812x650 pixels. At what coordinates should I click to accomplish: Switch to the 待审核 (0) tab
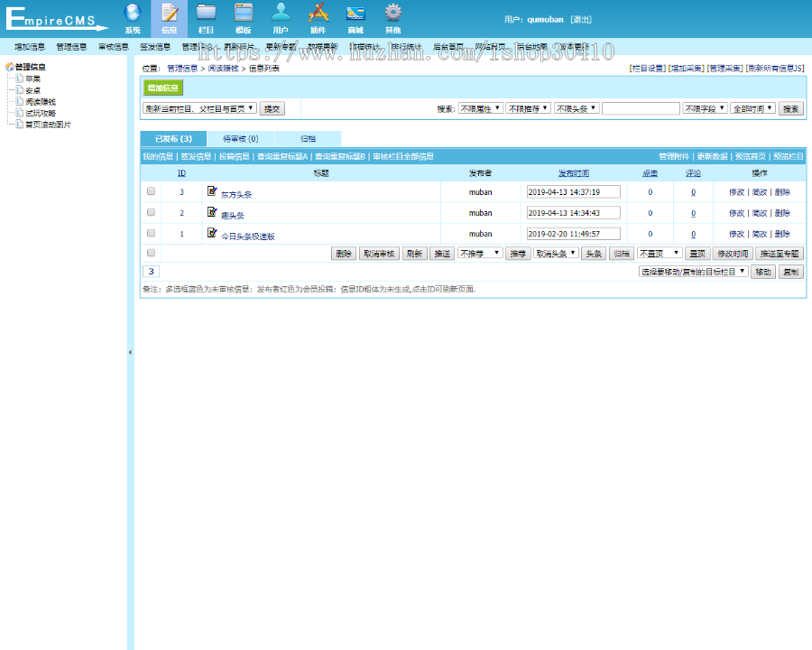point(240,139)
